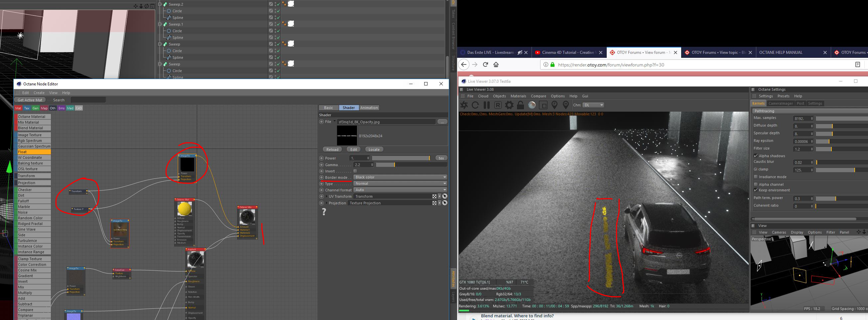Switch to the Basic tab in node properties
The height and width of the screenshot is (320, 868).
[x=328, y=108]
